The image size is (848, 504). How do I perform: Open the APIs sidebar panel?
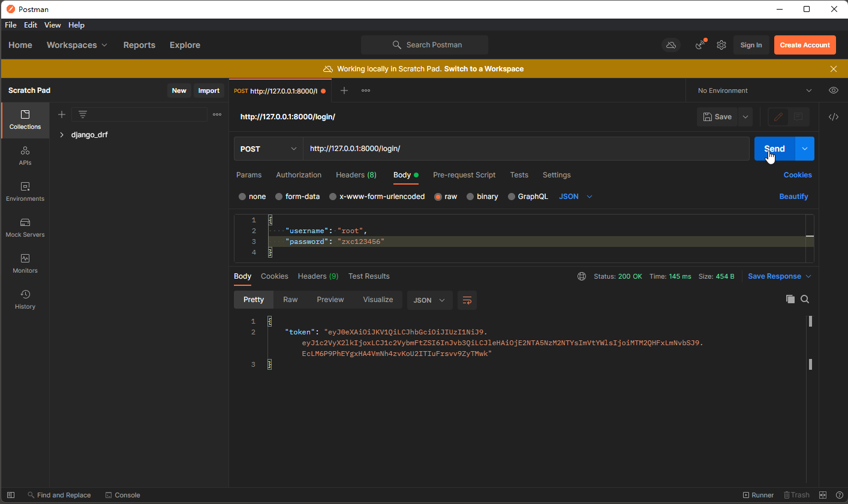tap(25, 156)
